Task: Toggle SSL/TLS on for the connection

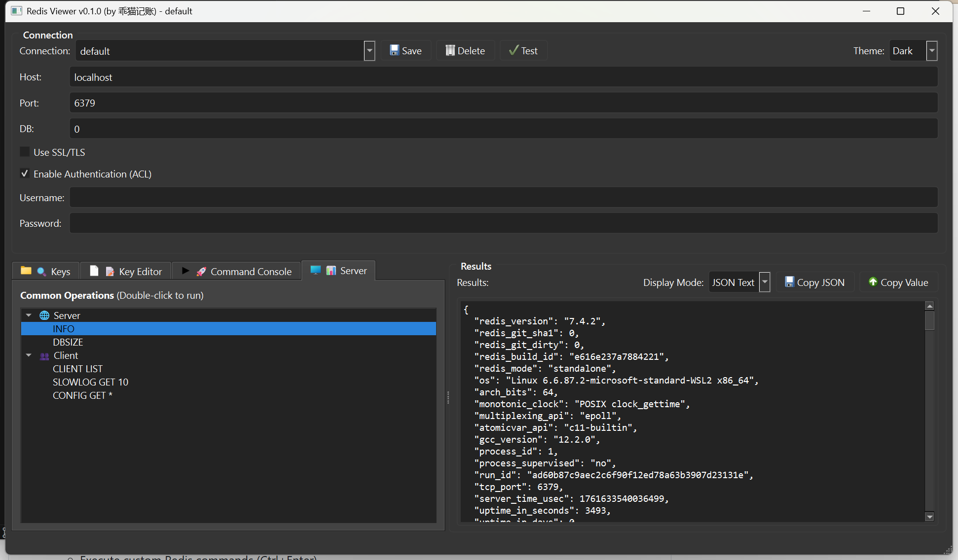Action: tap(24, 151)
